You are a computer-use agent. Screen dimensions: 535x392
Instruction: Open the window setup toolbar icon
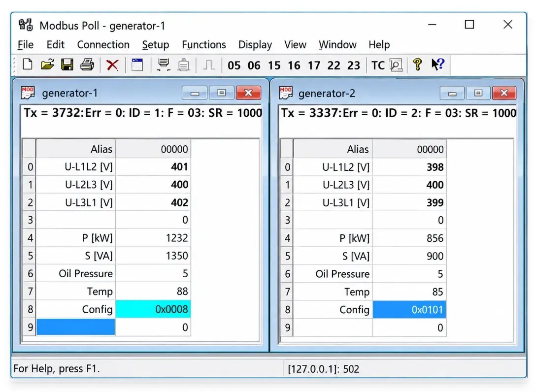click(x=137, y=65)
